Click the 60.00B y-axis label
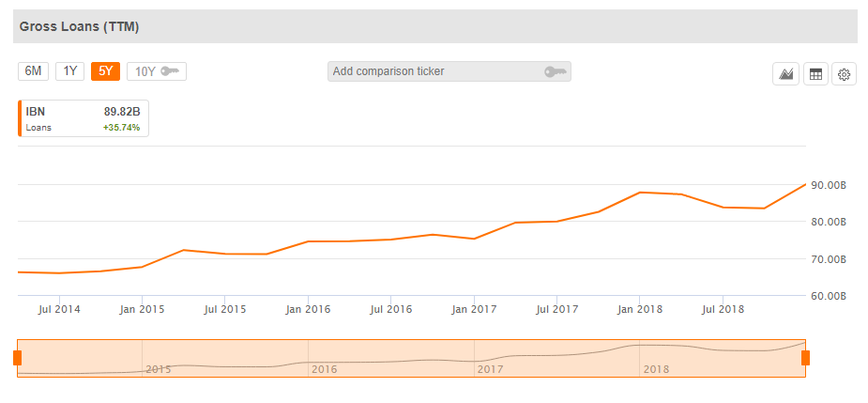Screen dimensions: 868x403 (x=829, y=297)
